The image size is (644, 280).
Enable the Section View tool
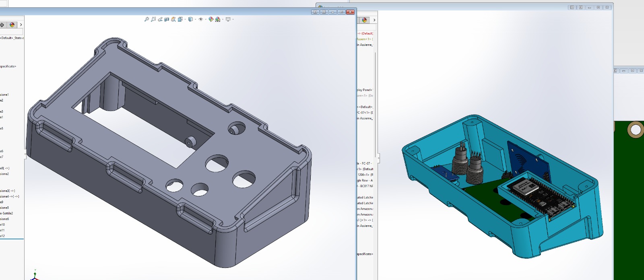tap(167, 19)
